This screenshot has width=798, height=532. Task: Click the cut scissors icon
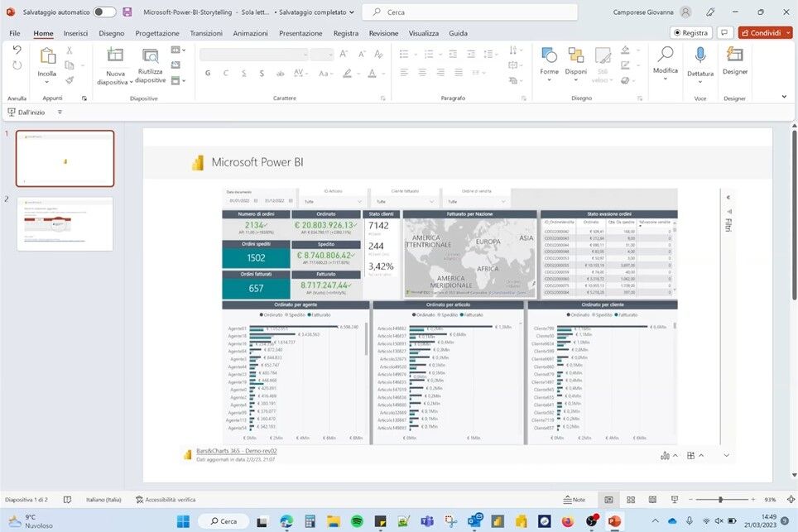point(70,50)
